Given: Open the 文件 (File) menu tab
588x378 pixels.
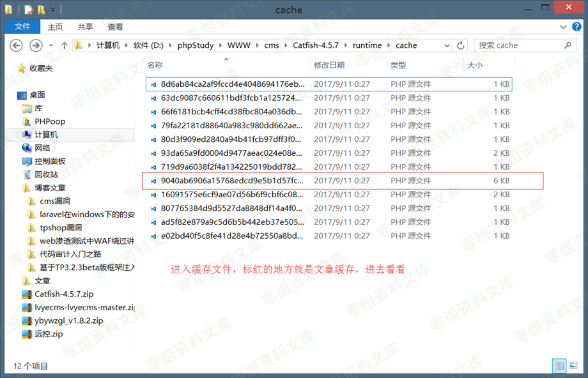Looking at the screenshot, I should point(22,27).
